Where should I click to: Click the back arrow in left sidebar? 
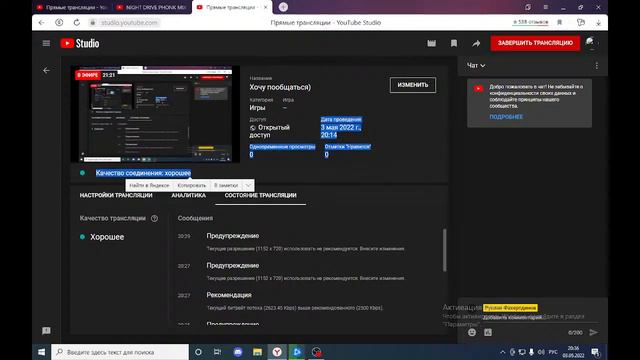click(47, 70)
